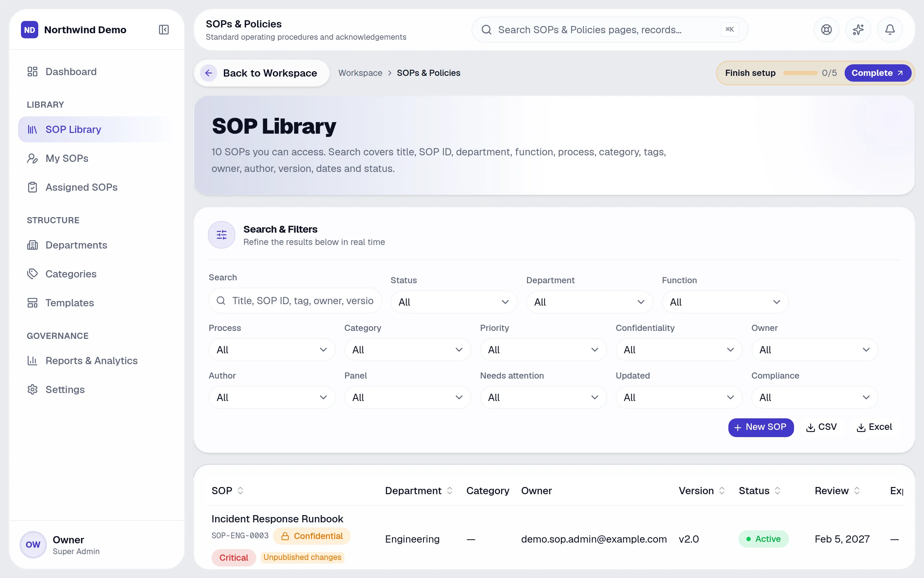The height and width of the screenshot is (578, 924).
Task: Click the back arrow icon
Action: coord(209,73)
